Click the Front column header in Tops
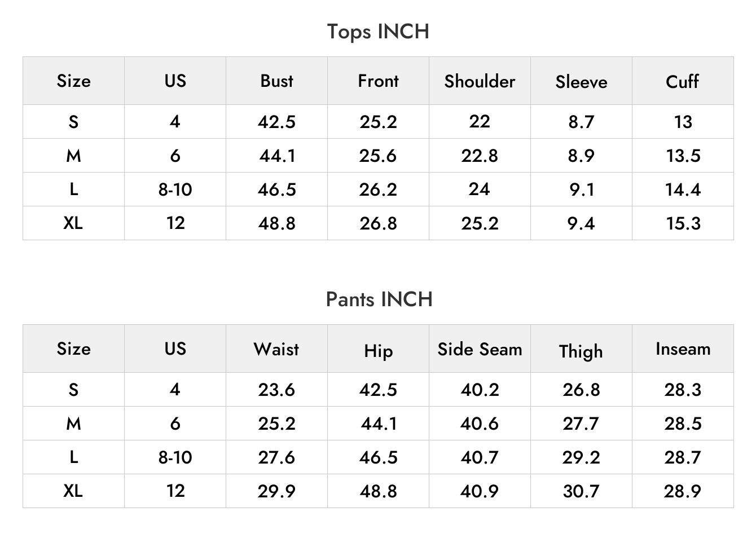 click(378, 81)
